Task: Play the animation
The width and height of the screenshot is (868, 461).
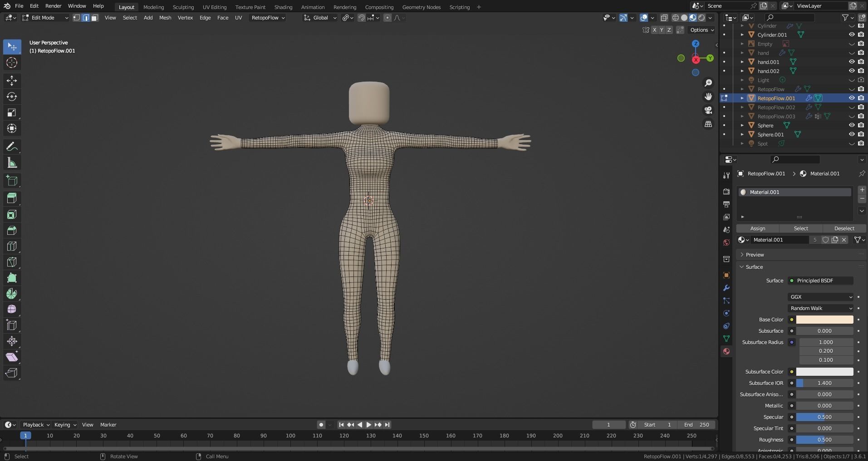Action: (x=368, y=425)
